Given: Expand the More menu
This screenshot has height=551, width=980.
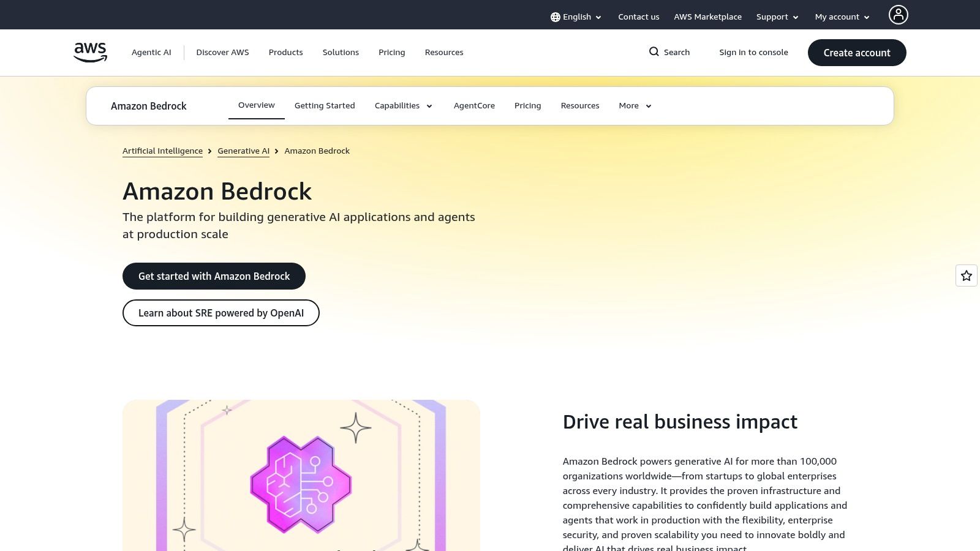Looking at the screenshot, I should click(635, 106).
